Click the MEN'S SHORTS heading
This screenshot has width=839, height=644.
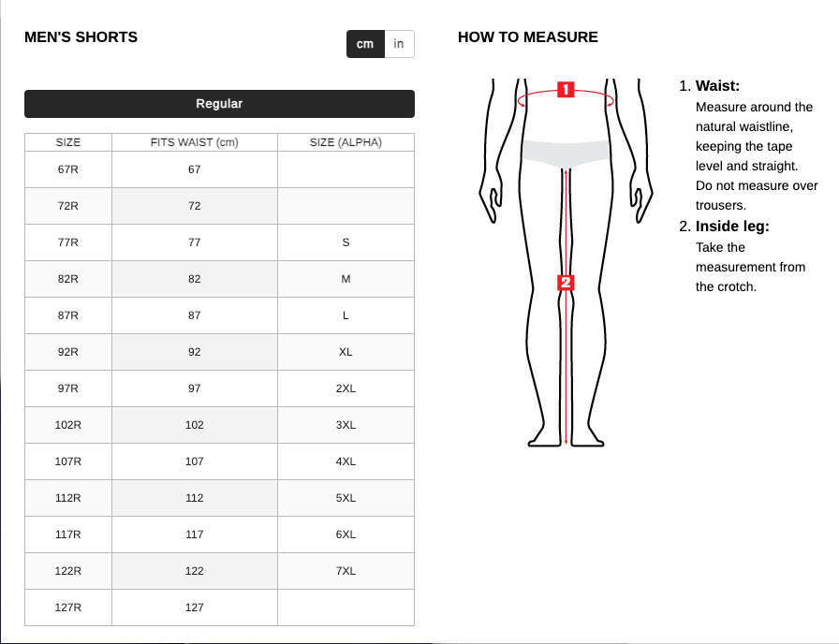pos(81,37)
